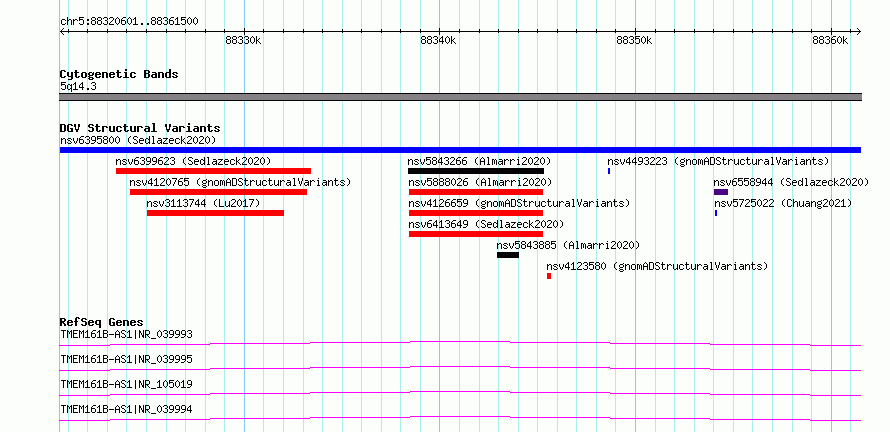The height and width of the screenshot is (432, 890).
Task: Select the 5q14.3 band label
Action: [78, 86]
